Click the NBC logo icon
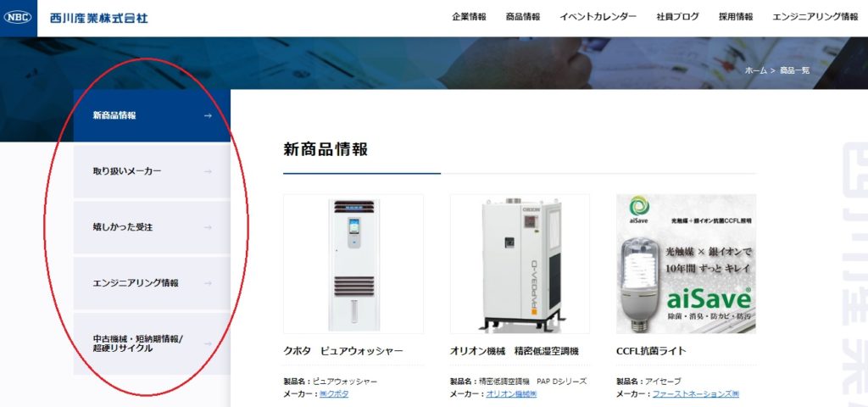The height and width of the screenshot is (407, 868). click(19, 18)
